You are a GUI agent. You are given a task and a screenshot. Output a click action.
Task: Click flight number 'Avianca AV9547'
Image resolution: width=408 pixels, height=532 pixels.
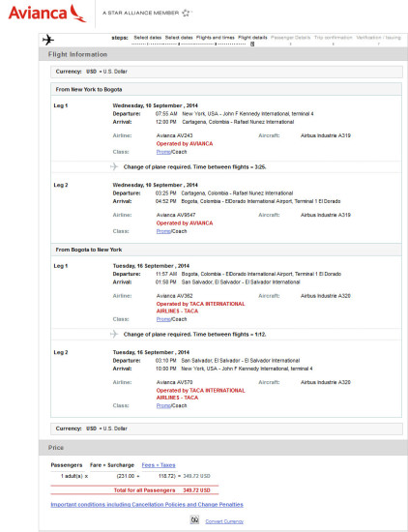(x=176, y=215)
